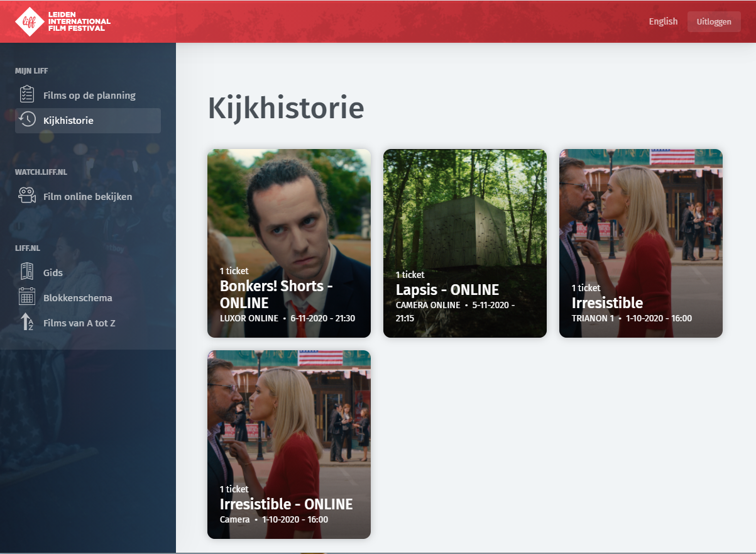Click the calendar grid icon beside Blokkenschema
This screenshot has height=554, width=756.
(x=26, y=297)
